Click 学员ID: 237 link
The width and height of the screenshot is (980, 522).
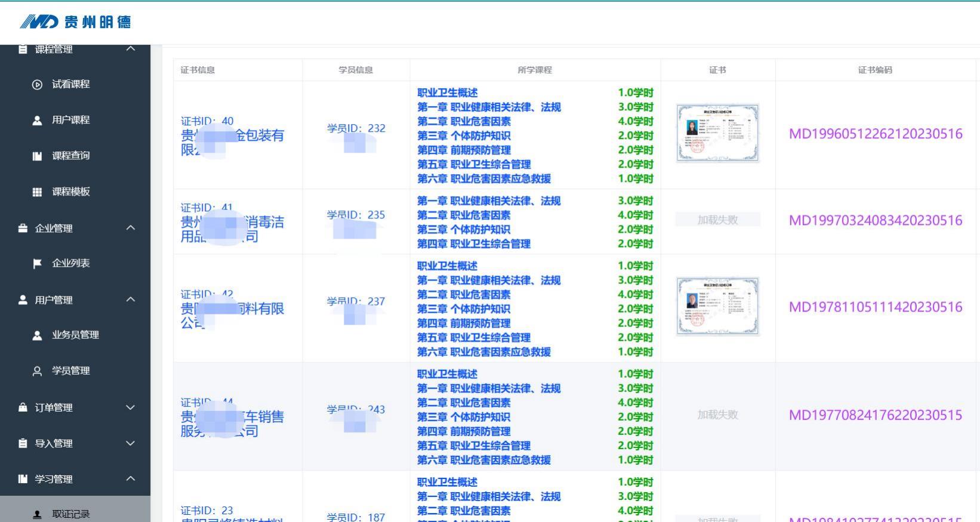coord(356,301)
